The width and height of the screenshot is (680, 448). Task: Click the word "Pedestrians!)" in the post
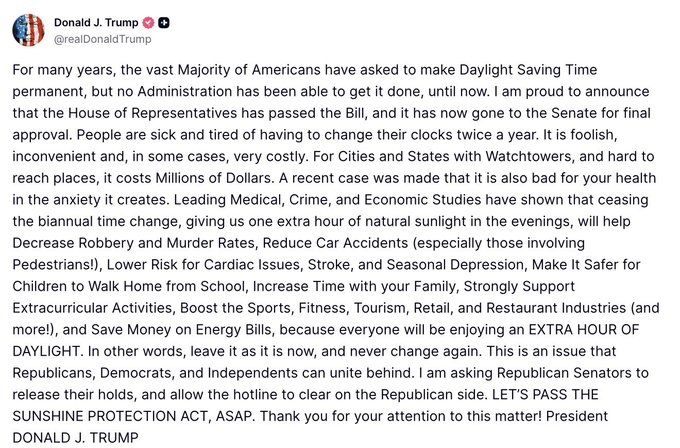56,265
